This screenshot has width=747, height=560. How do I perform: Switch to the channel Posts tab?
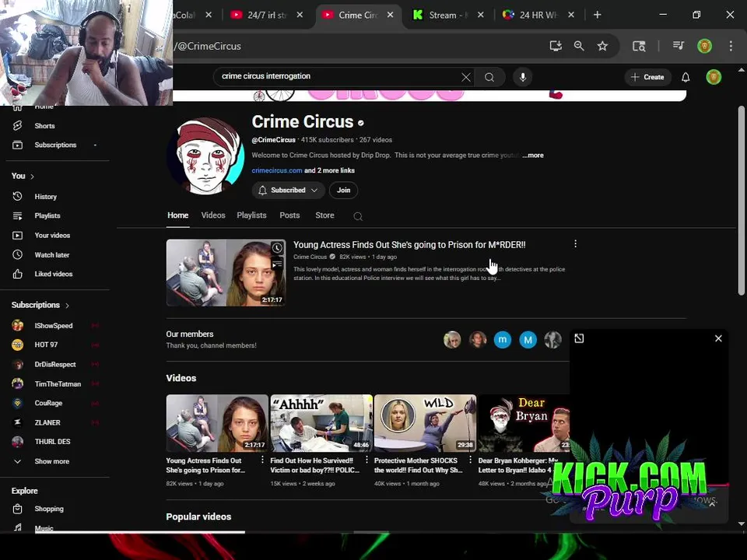click(x=289, y=215)
